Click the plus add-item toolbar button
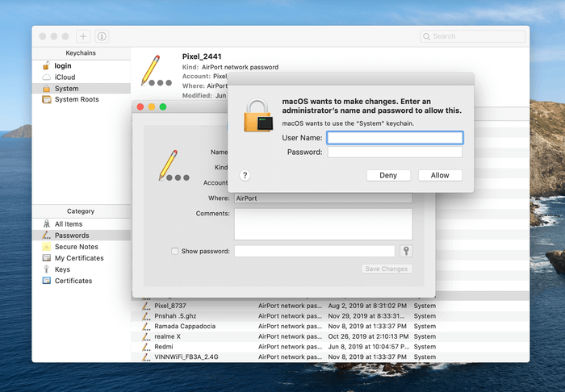The height and width of the screenshot is (392, 565). [x=83, y=36]
